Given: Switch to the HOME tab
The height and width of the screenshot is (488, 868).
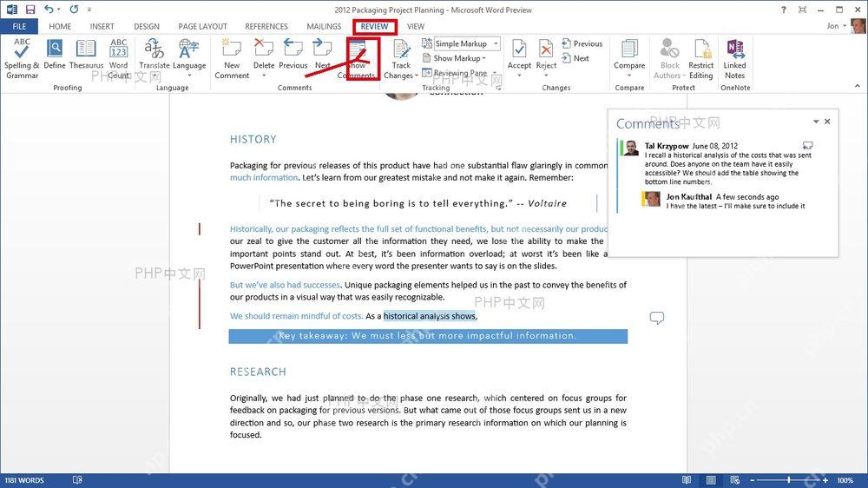Looking at the screenshot, I should tap(60, 27).
